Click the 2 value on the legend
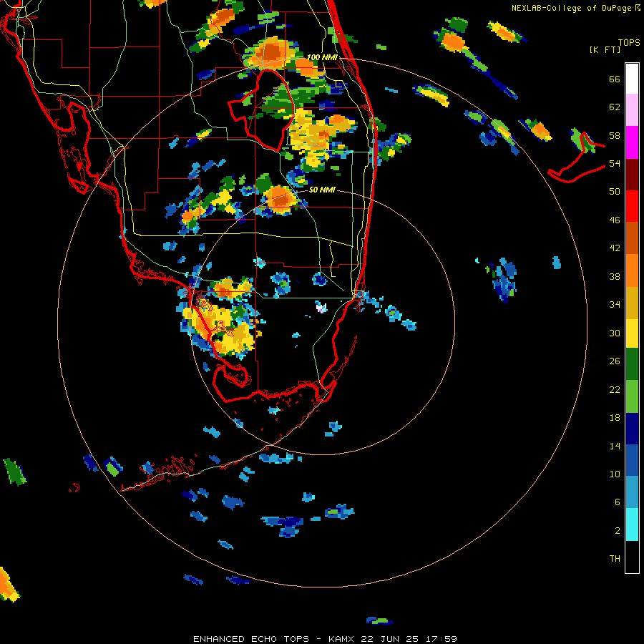Screen dimensions: 644x644 [x=618, y=531]
